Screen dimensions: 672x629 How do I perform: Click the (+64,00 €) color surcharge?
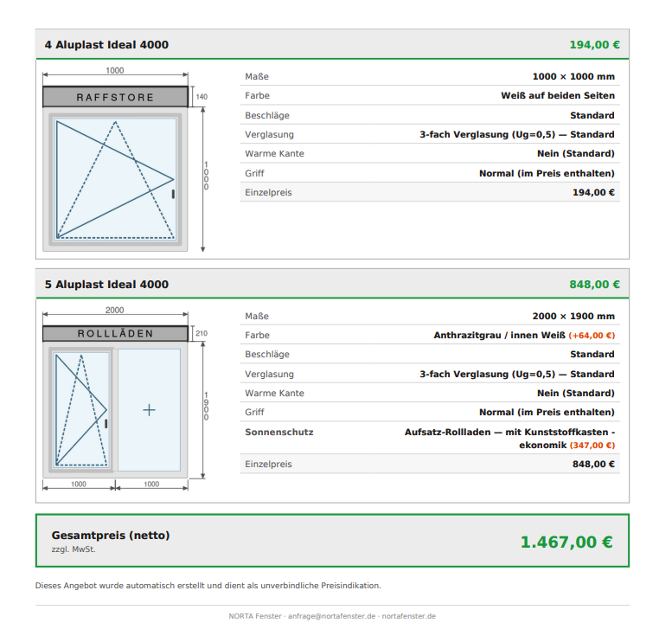coord(592,336)
